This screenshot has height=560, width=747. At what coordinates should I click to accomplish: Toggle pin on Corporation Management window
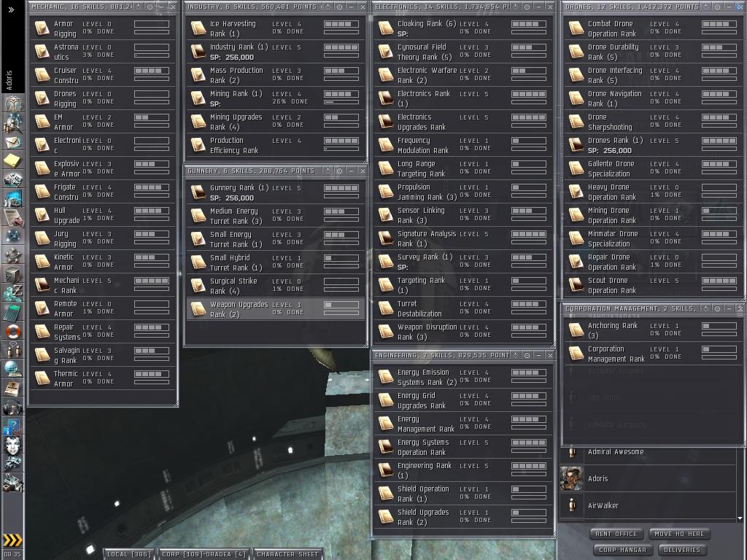pos(705,308)
